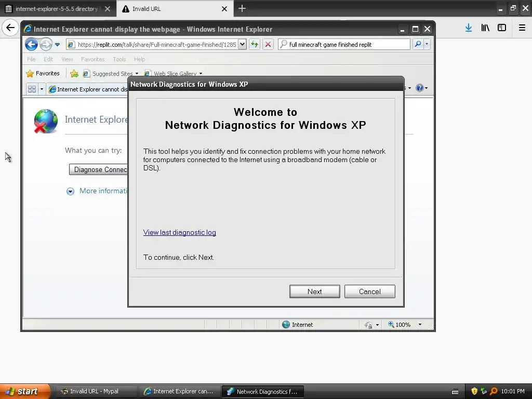The width and height of the screenshot is (532, 399).
Task: Open the tab list dropdown arrow
Action: (42, 89)
